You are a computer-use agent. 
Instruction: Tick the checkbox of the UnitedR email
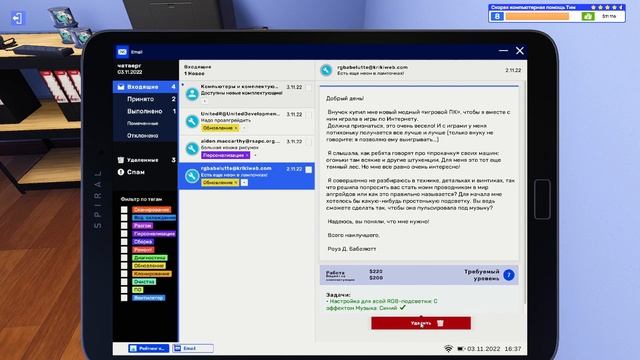point(309,115)
